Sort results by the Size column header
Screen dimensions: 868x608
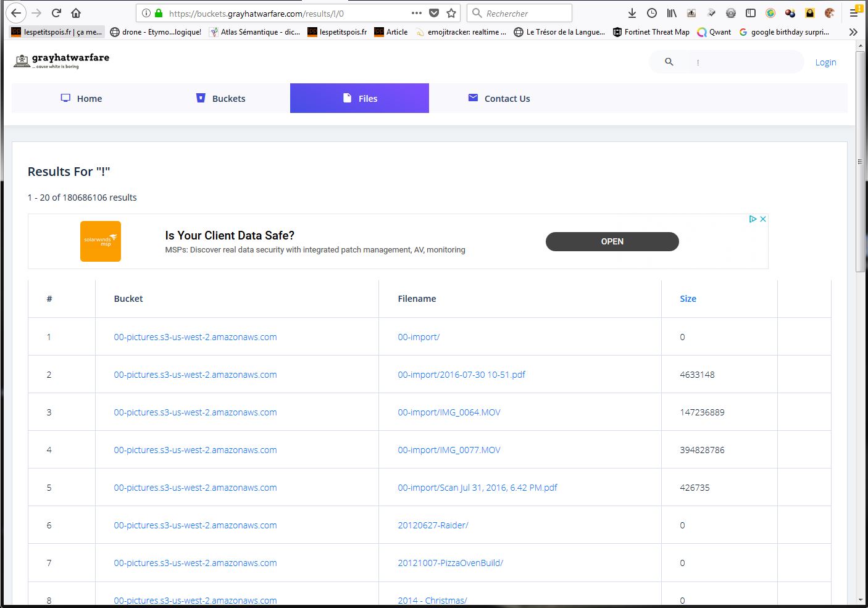688,299
